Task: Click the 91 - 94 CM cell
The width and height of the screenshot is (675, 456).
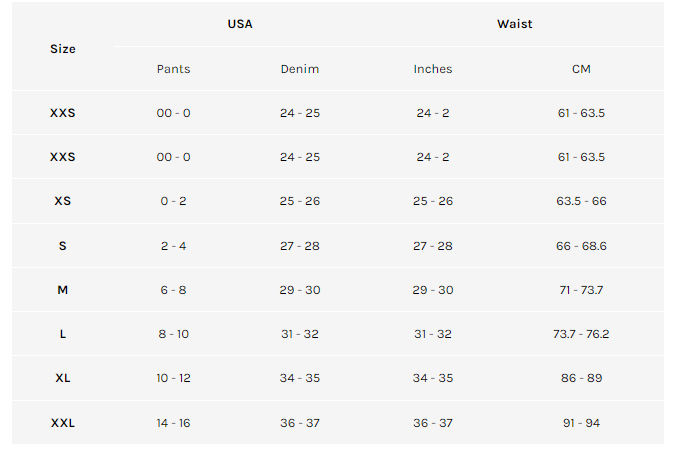Action: 581,423
